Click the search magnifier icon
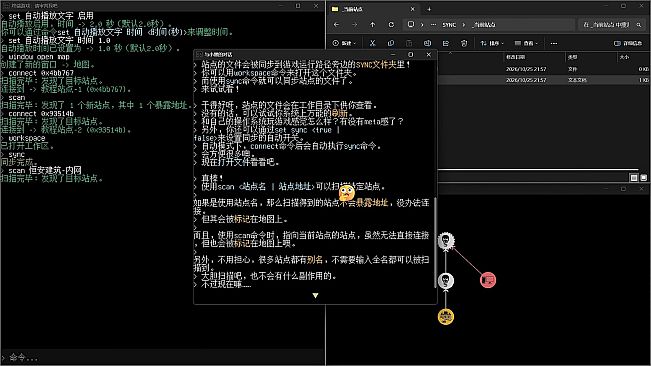651x366 pixels. click(x=639, y=25)
